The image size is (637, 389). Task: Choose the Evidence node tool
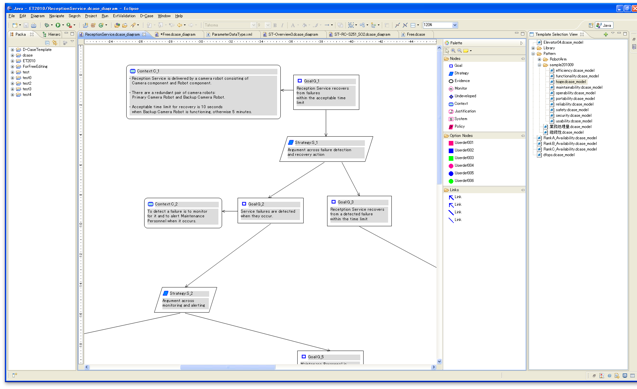tap(459, 81)
